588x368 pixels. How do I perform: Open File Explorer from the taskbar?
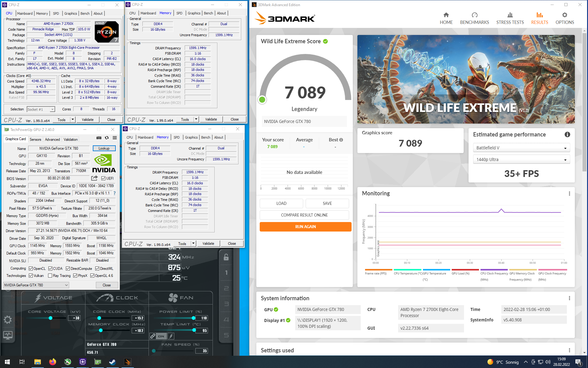pyautogui.click(x=37, y=362)
